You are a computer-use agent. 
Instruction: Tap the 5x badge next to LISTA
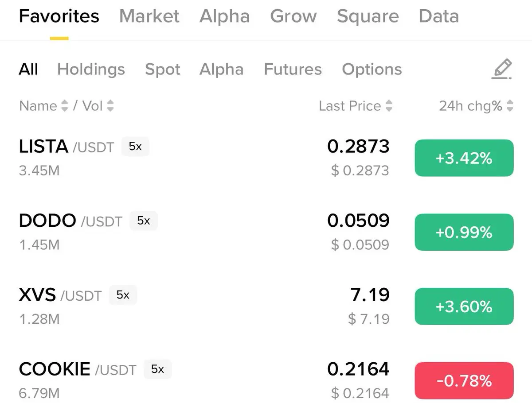pos(135,147)
